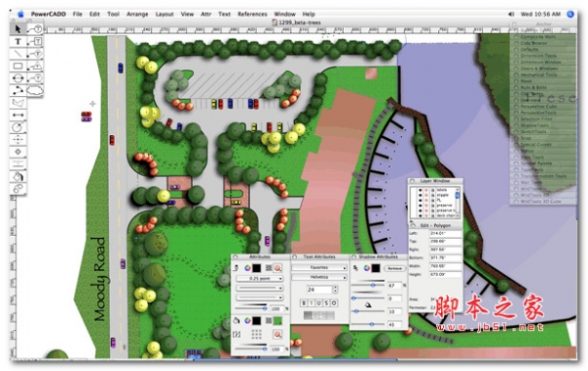Choose the diamond callout label tool

click(x=35, y=54)
